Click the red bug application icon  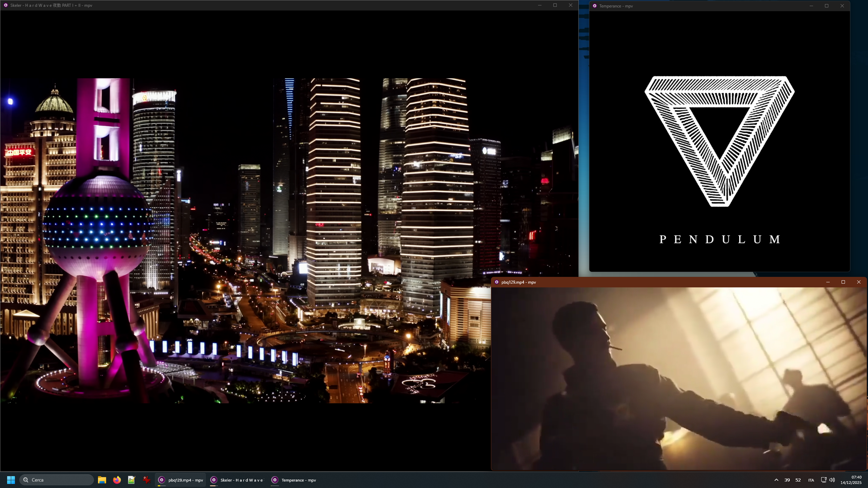pos(146,480)
